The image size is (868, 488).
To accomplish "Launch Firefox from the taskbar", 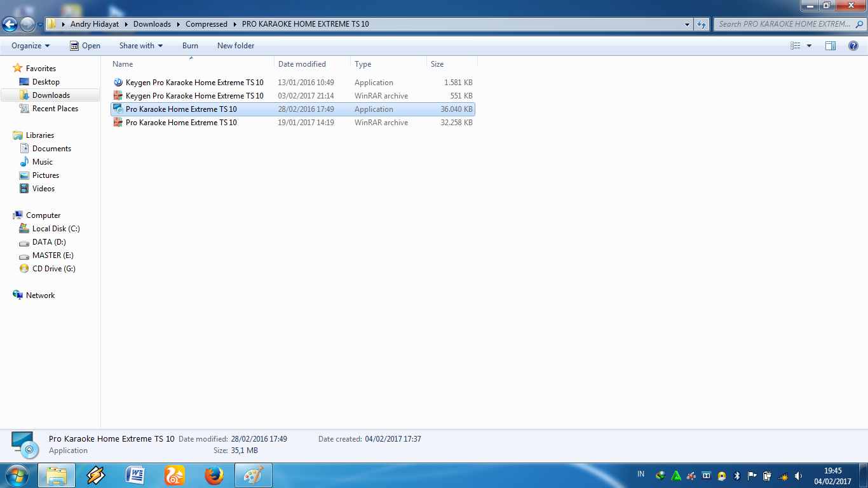I will click(214, 475).
